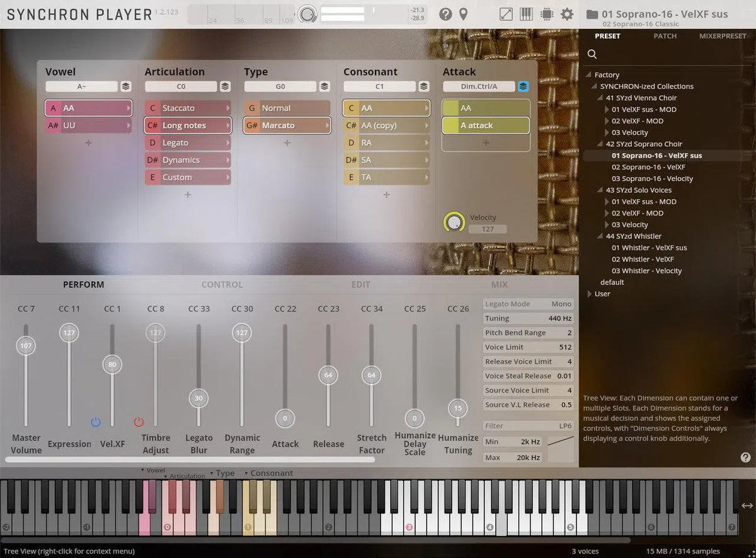Screen dimensions: 756x558
Task: Click the location pin icon in the toolbar
Action: pos(464,14)
